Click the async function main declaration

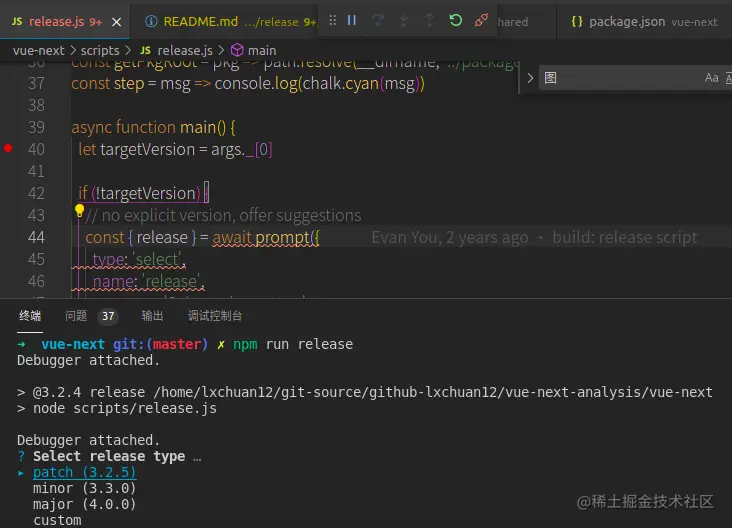coord(153,127)
